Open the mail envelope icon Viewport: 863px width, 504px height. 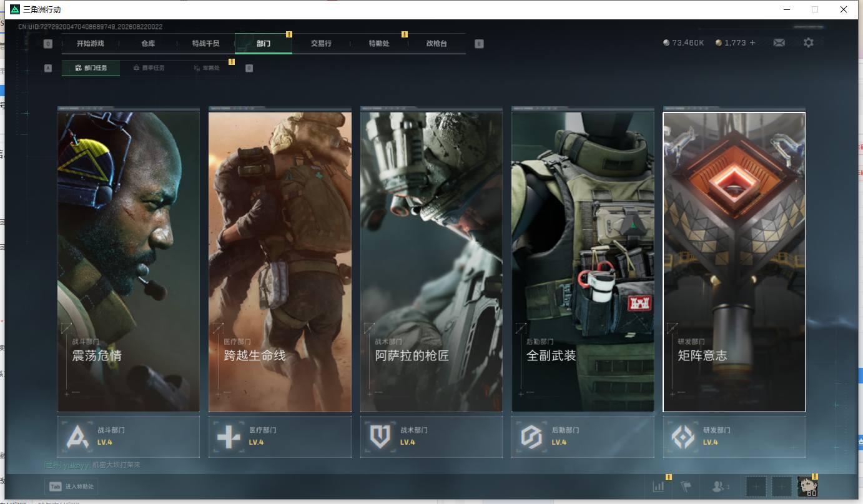point(779,42)
